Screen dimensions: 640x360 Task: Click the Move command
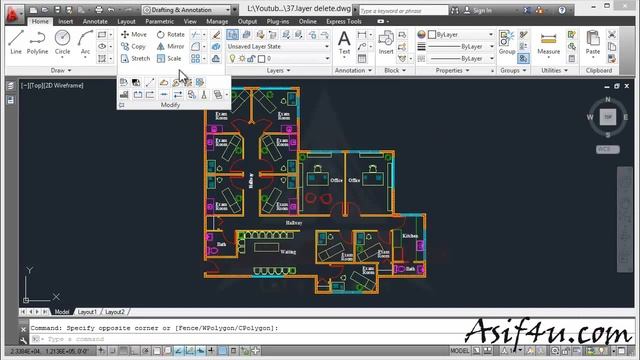pyautogui.click(x=133, y=34)
